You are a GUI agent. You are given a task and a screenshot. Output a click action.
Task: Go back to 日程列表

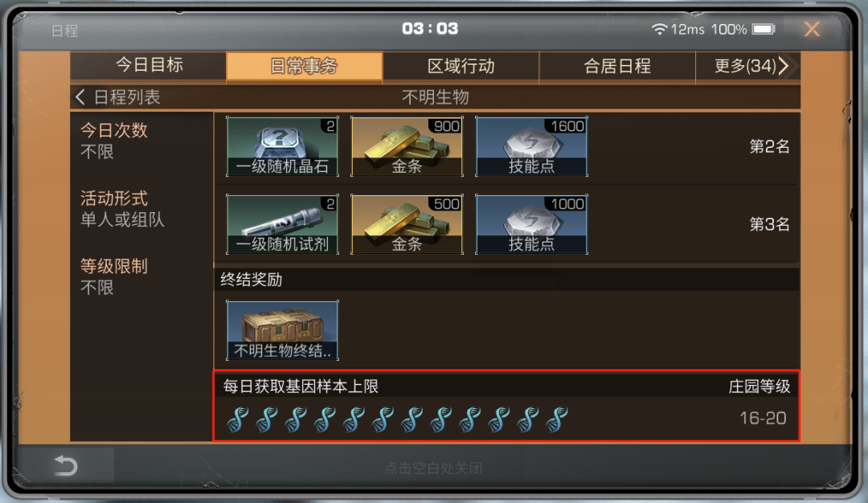118,97
